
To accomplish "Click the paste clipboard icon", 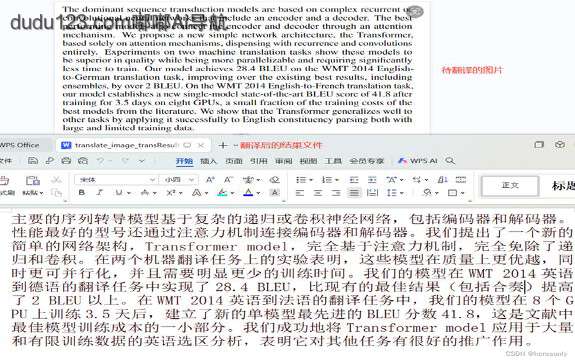I will coord(33,180).
